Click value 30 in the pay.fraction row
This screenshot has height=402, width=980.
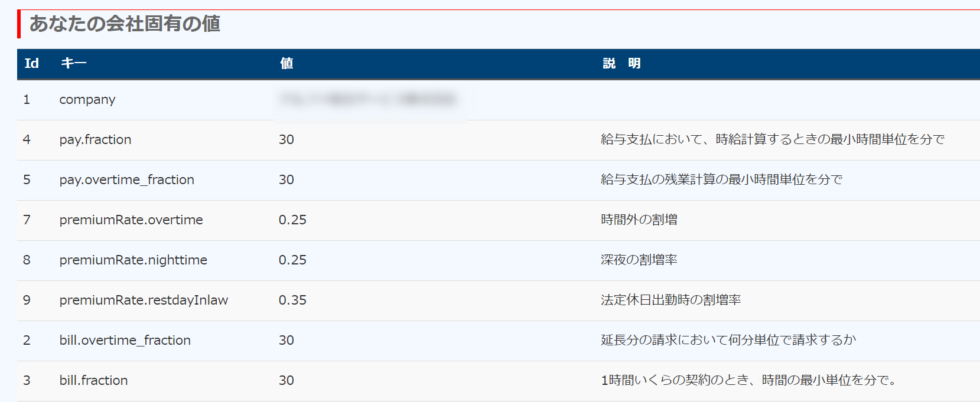(x=286, y=140)
